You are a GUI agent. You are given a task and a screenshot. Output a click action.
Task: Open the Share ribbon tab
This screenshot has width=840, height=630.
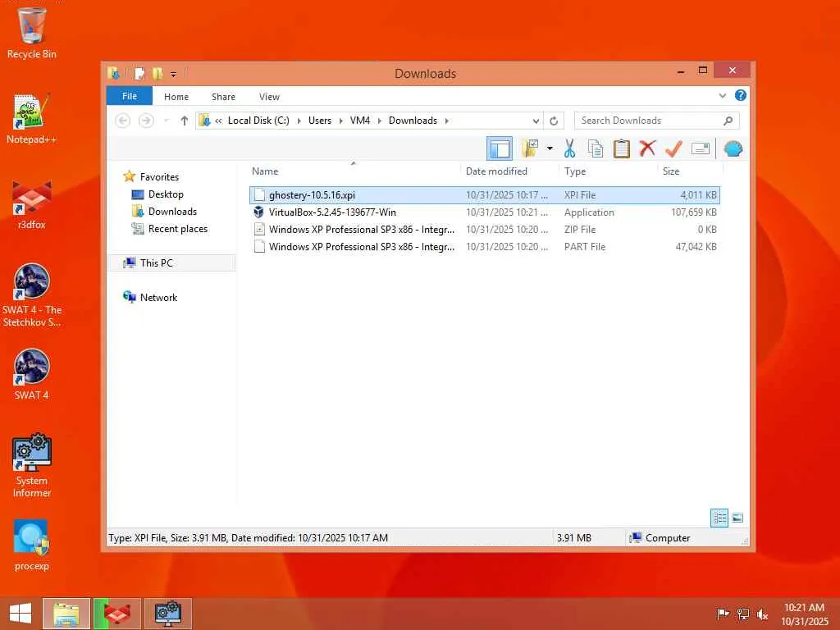tap(223, 97)
